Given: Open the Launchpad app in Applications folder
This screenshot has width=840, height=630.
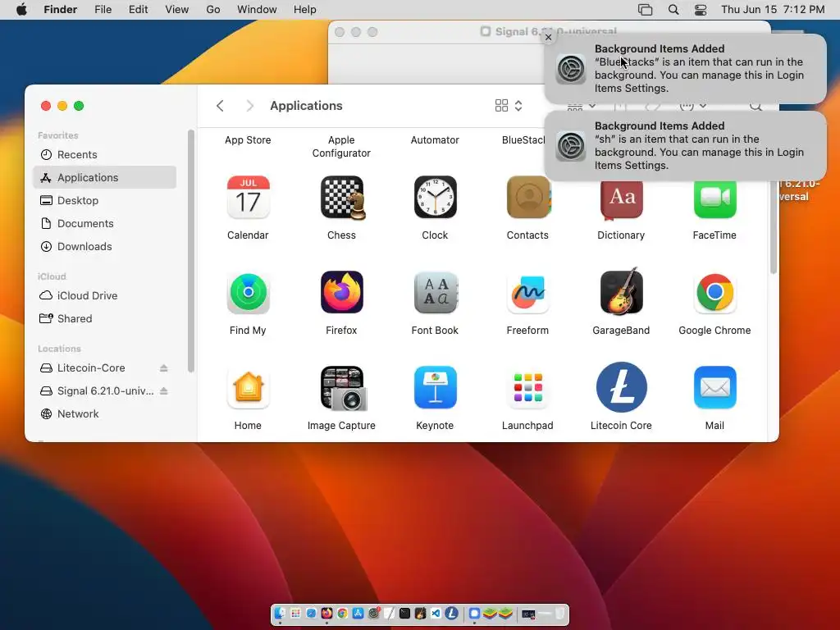Looking at the screenshot, I should (528, 388).
